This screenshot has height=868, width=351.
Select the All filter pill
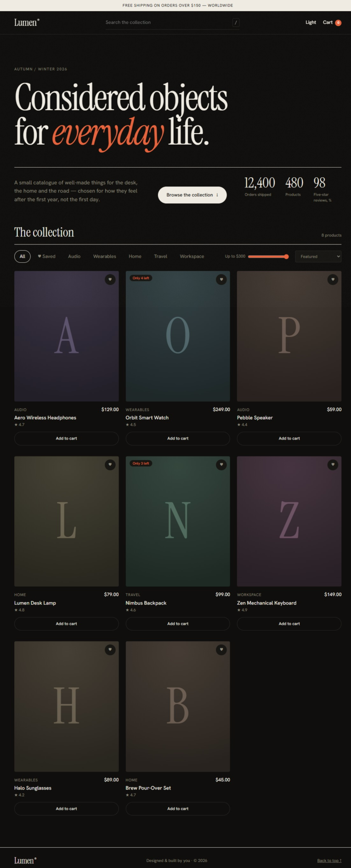pyautogui.click(x=23, y=256)
